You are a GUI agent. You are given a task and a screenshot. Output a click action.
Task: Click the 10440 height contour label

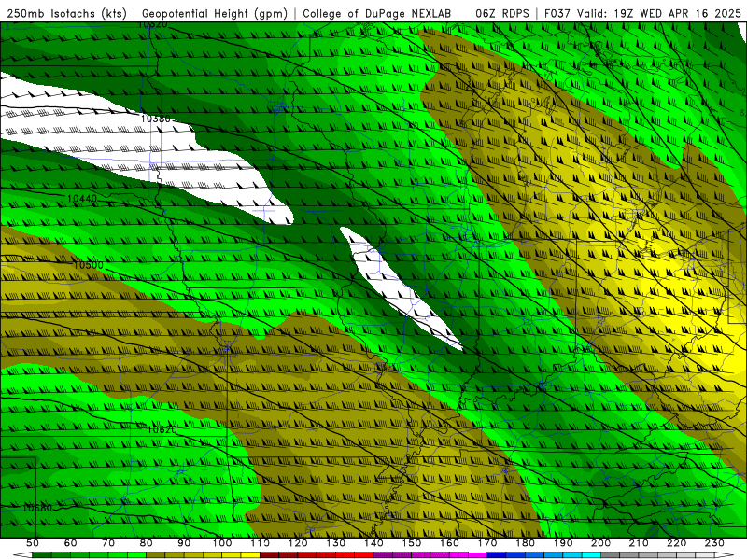pyautogui.click(x=82, y=199)
